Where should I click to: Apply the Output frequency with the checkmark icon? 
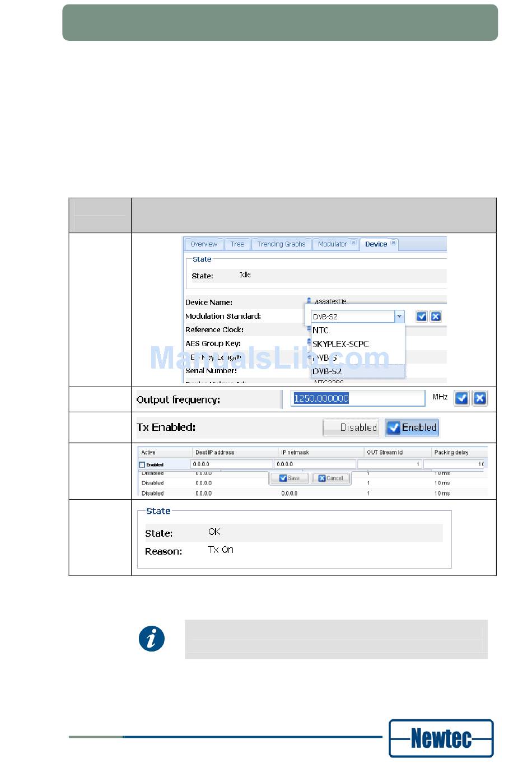461,398
